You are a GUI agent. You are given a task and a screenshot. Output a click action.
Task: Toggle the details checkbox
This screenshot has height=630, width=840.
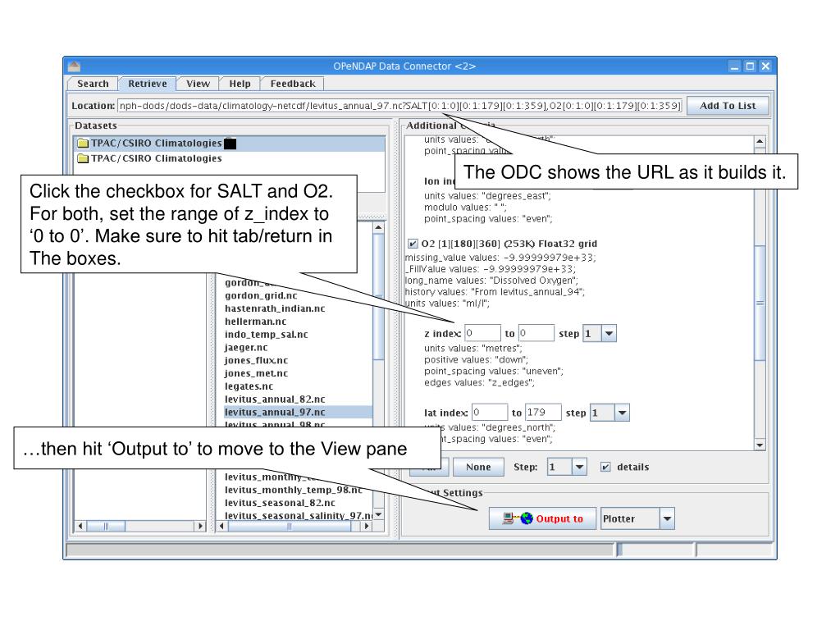[x=605, y=467]
